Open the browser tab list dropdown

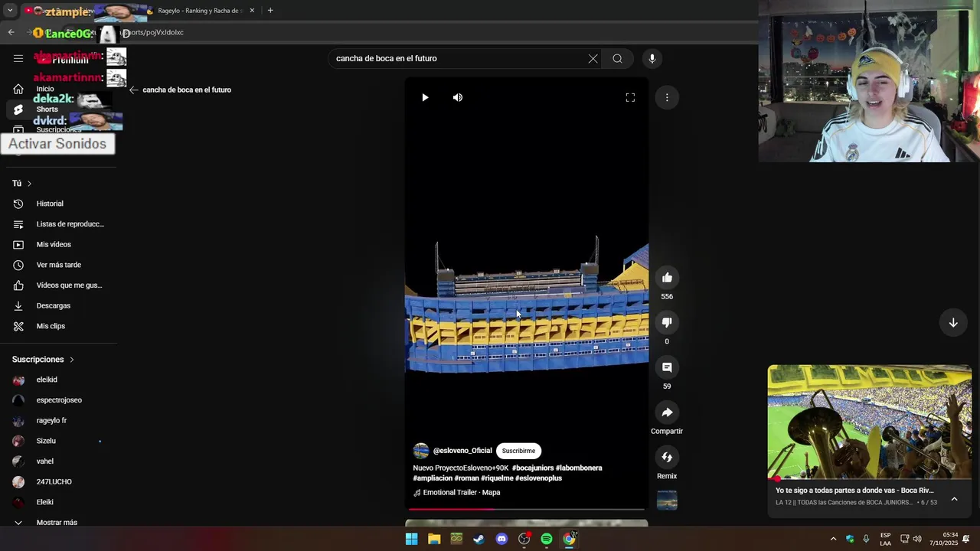(x=10, y=11)
